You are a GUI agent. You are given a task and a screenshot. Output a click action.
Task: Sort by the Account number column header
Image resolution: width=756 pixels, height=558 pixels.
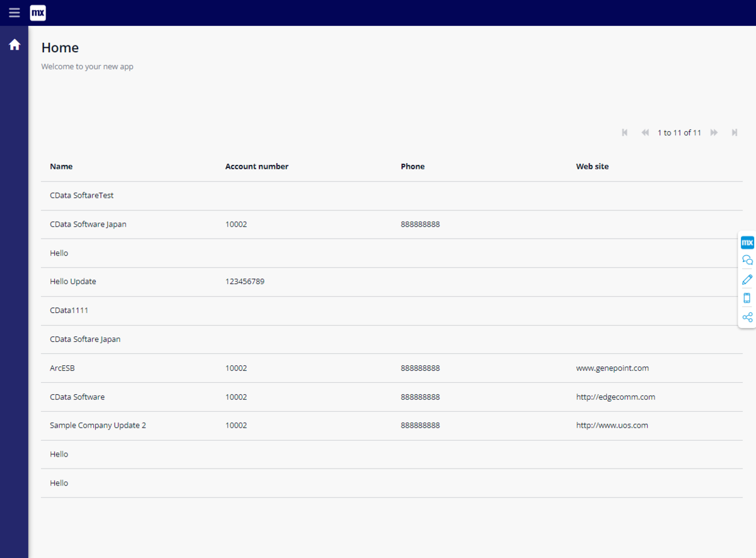click(x=257, y=167)
